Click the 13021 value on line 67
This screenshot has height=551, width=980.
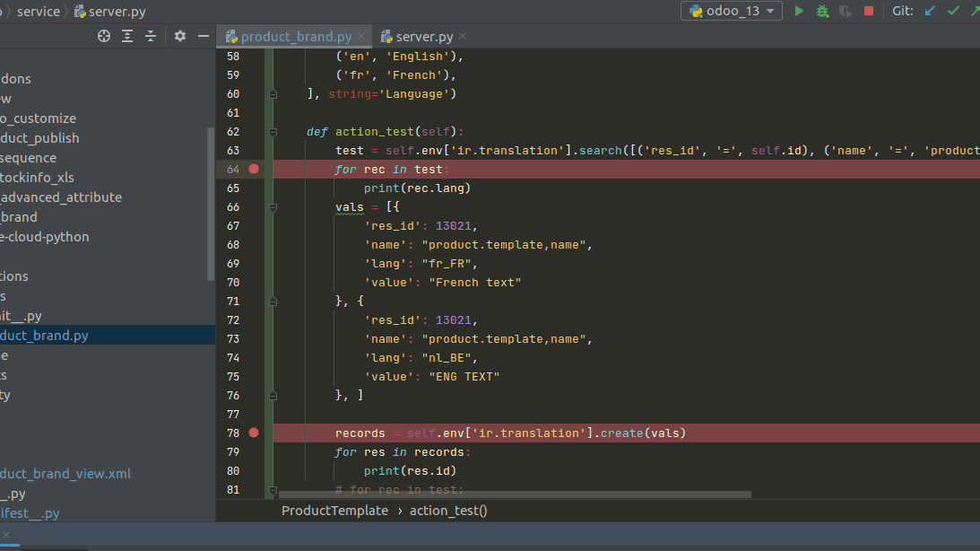click(453, 226)
